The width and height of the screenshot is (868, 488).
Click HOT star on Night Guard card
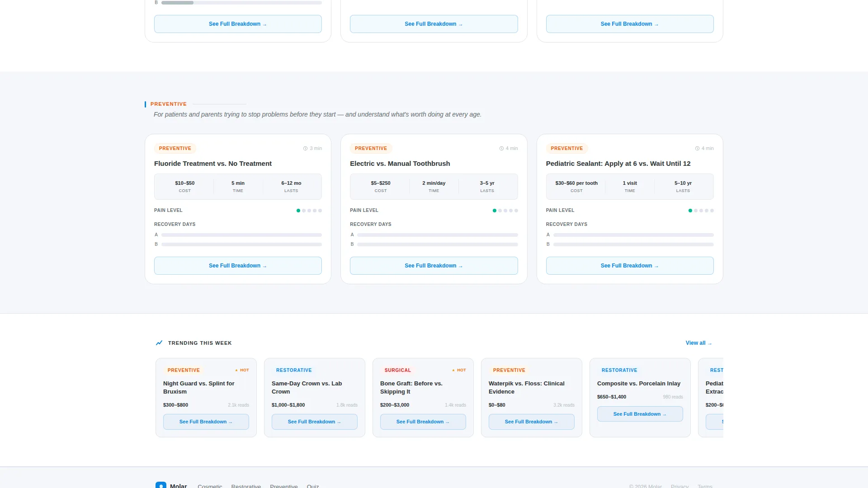pyautogui.click(x=236, y=370)
